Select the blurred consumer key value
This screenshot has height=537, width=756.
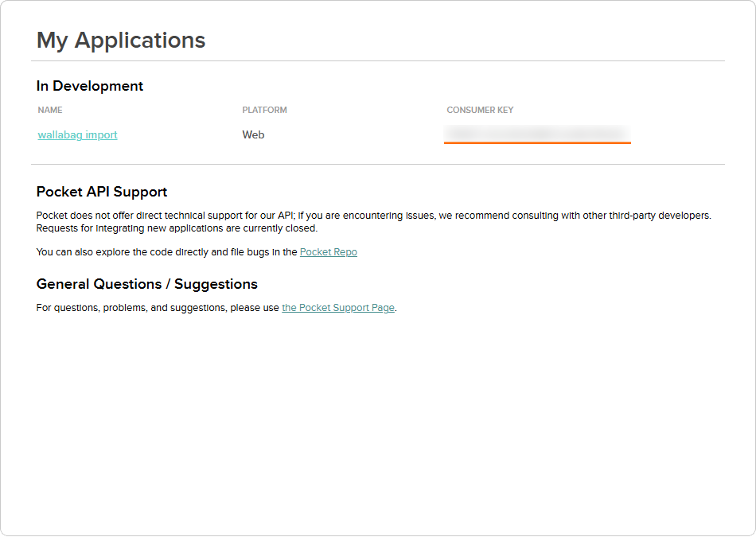click(537, 133)
